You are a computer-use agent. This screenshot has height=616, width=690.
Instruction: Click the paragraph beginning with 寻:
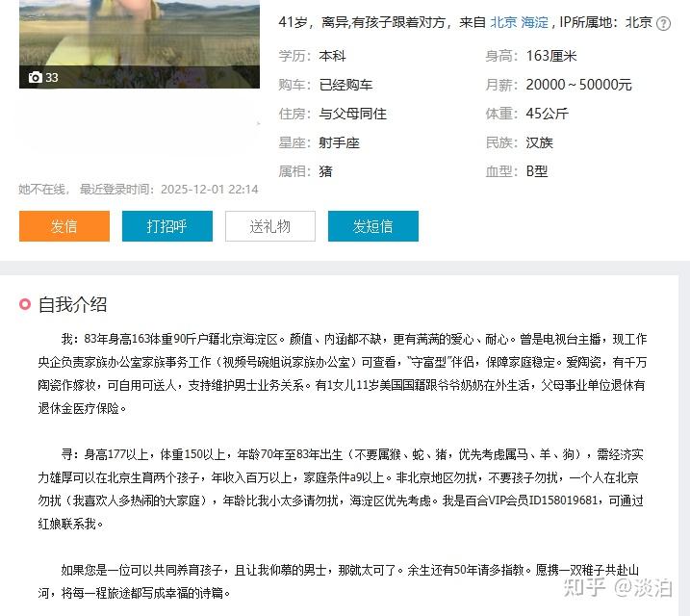(341, 489)
